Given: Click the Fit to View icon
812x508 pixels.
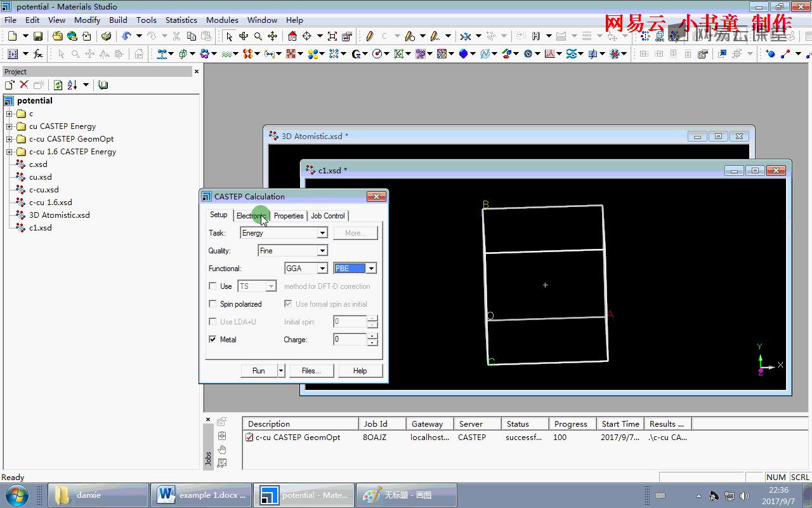Looking at the screenshot, I should click(x=332, y=36).
